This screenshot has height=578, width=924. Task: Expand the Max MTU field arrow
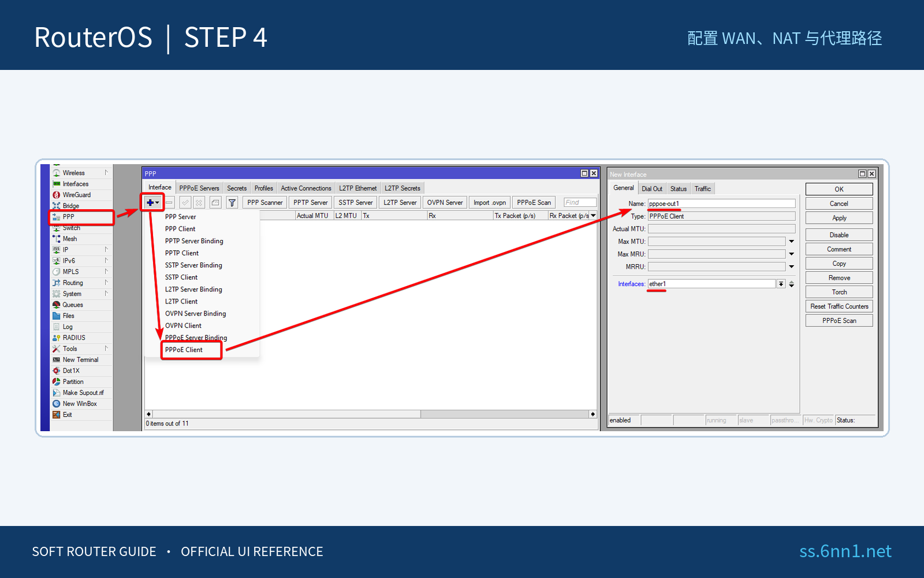coord(792,242)
